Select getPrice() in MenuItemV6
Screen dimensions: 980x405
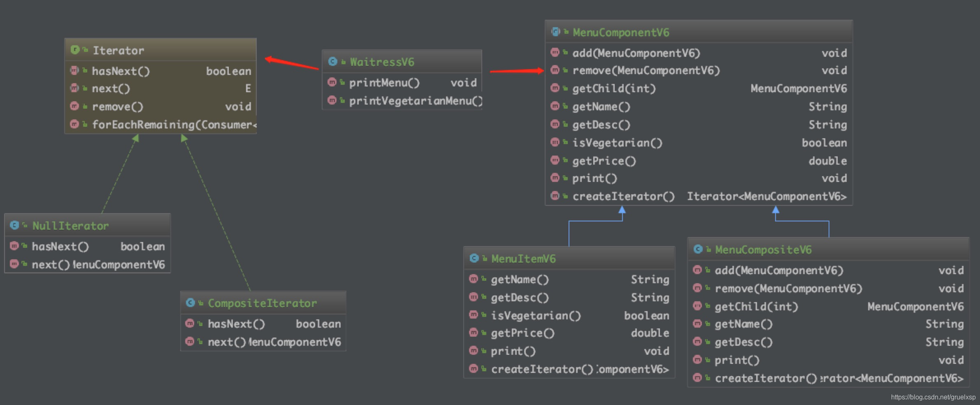(x=523, y=333)
